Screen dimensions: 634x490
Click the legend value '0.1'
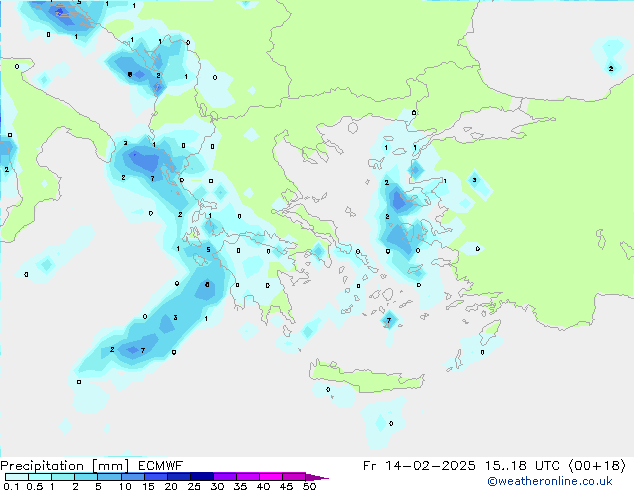tap(11, 486)
